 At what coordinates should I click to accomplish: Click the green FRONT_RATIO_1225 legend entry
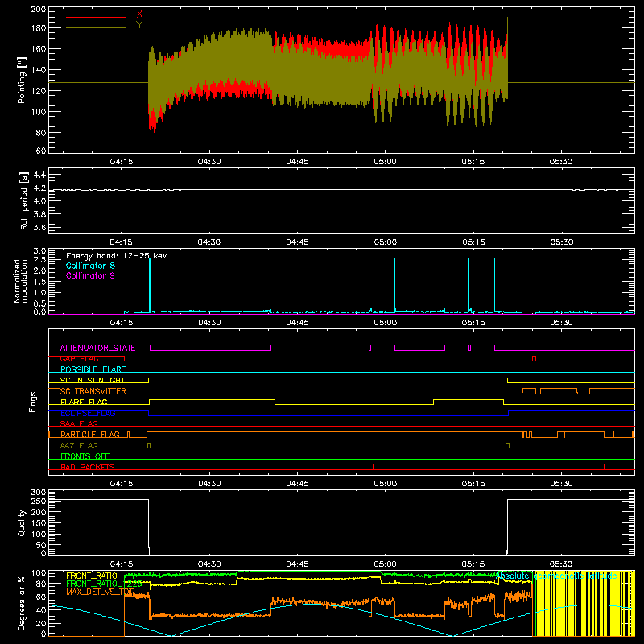pos(105,584)
